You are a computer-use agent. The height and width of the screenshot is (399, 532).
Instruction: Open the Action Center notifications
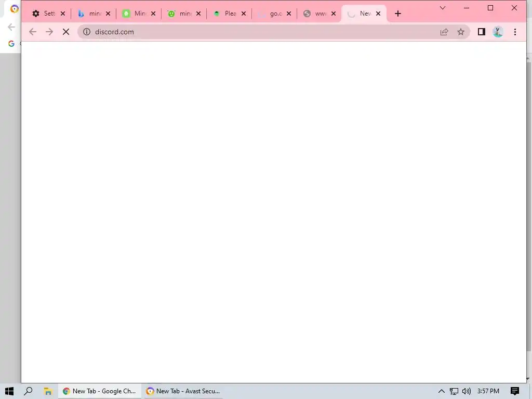(x=515, y=391)
